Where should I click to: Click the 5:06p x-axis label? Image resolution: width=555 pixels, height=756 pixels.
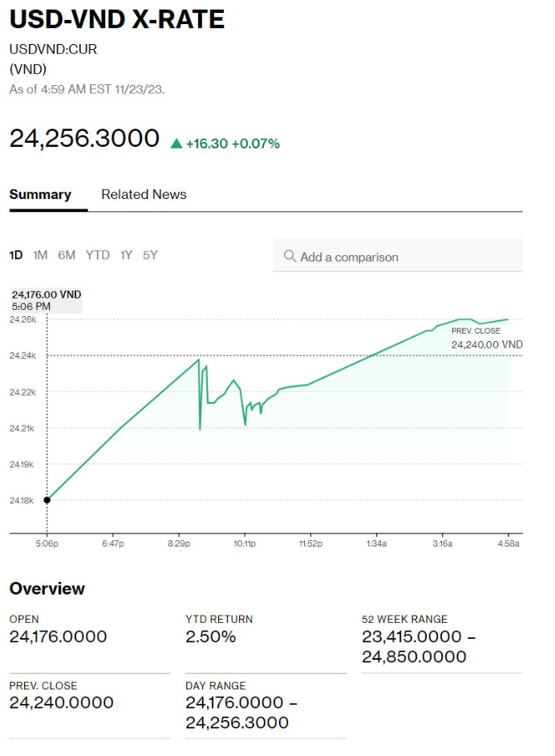click(47, 543)
